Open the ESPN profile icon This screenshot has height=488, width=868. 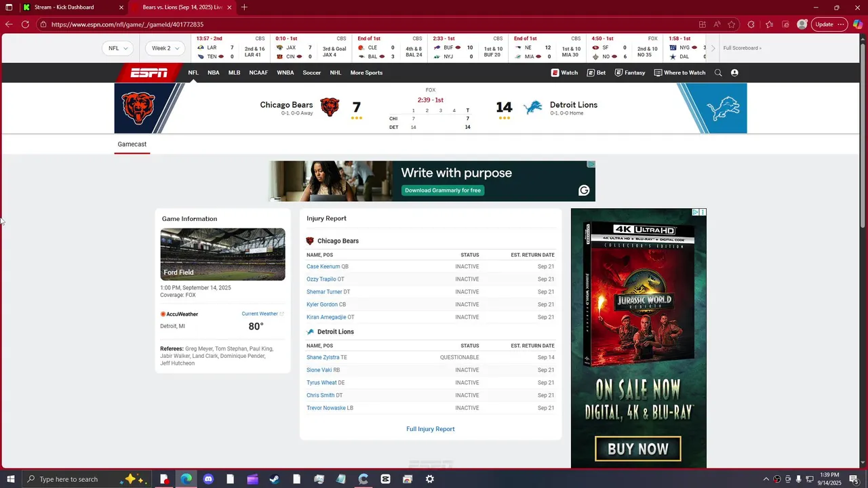pyautogui.click(x=734, y=73)
